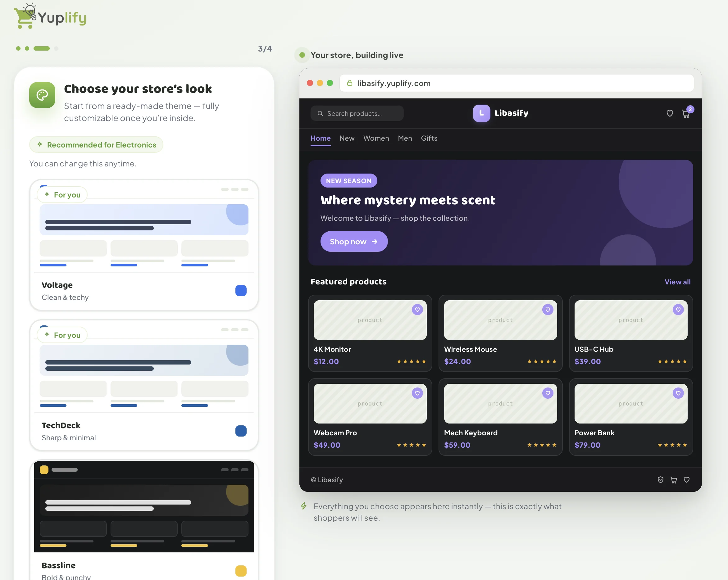The image size is (728, 580).
Task: Click the © Libasify footer text
Action: point(326,480)
